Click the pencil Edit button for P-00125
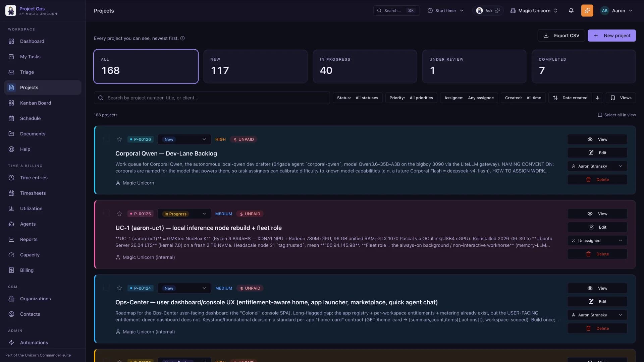644x362 pixels. coord(597,227)
